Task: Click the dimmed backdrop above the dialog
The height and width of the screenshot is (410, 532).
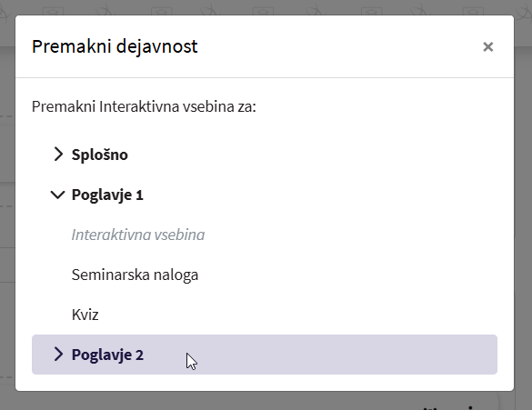Action: (265, 6)
